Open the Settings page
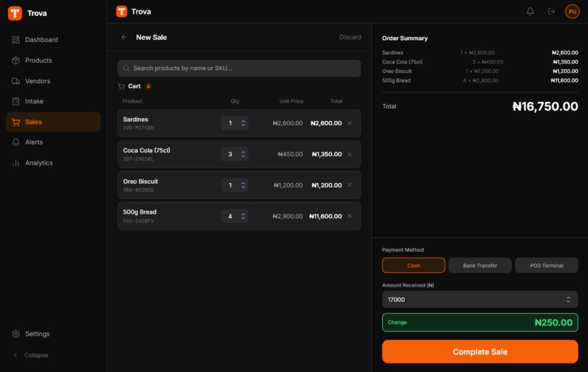The width and height of the screenshot is (588, 372). click(x=53, y=334)
